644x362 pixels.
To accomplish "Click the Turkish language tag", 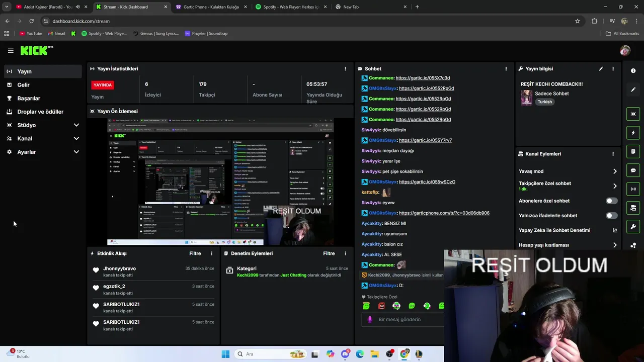I will (x=544, y=102).
